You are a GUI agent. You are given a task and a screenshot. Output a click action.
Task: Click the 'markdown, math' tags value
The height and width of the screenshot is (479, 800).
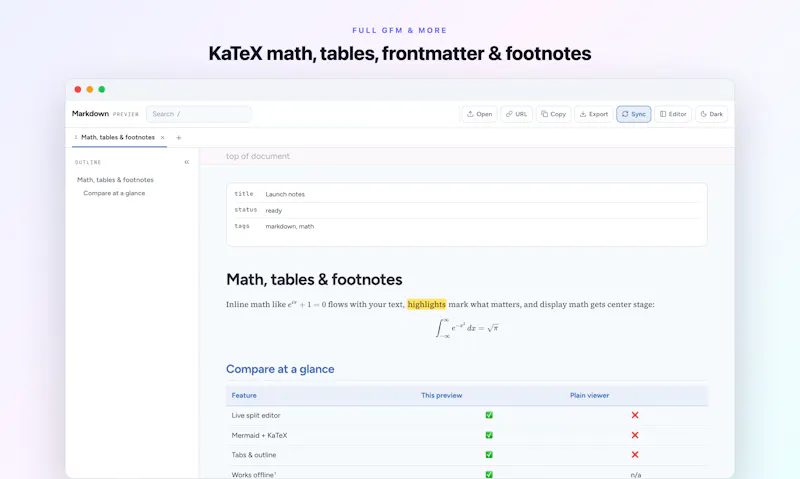click(289, 226)
